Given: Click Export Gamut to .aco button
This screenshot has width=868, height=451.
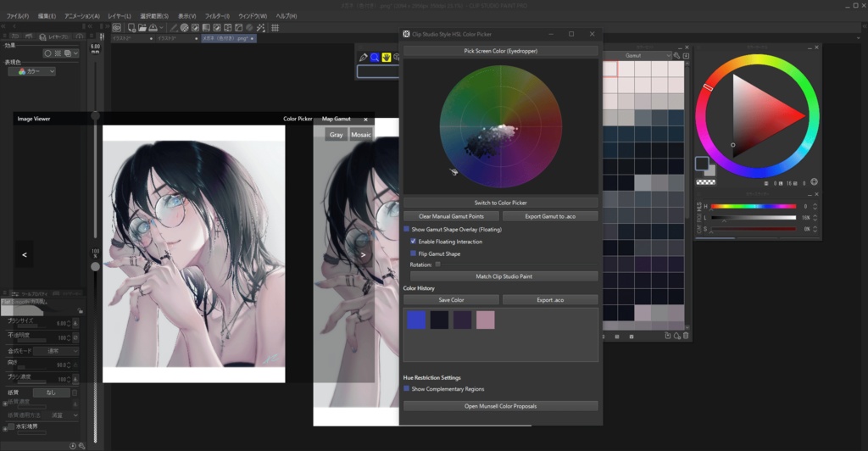Looking at the screenshot, I should (550, 216).
